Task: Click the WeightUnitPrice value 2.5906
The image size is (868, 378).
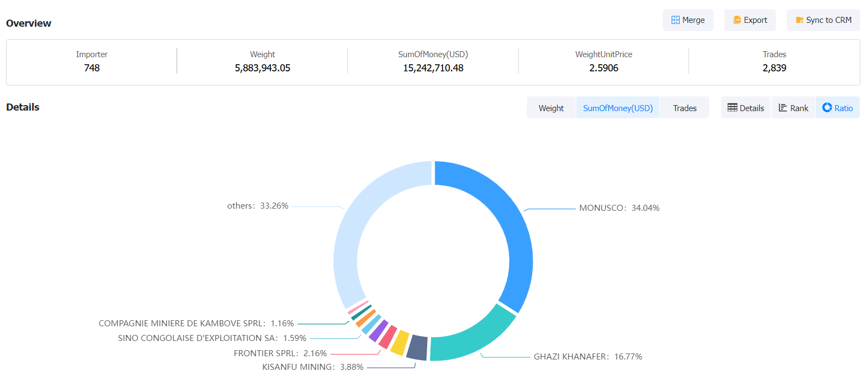Action: click(604, 68)
